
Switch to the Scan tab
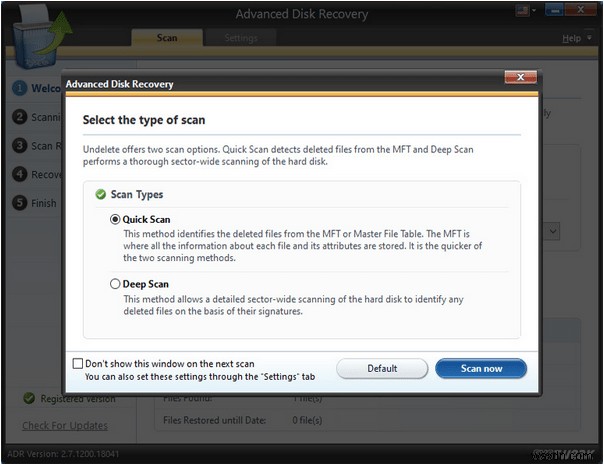click(x=167, y=38)
